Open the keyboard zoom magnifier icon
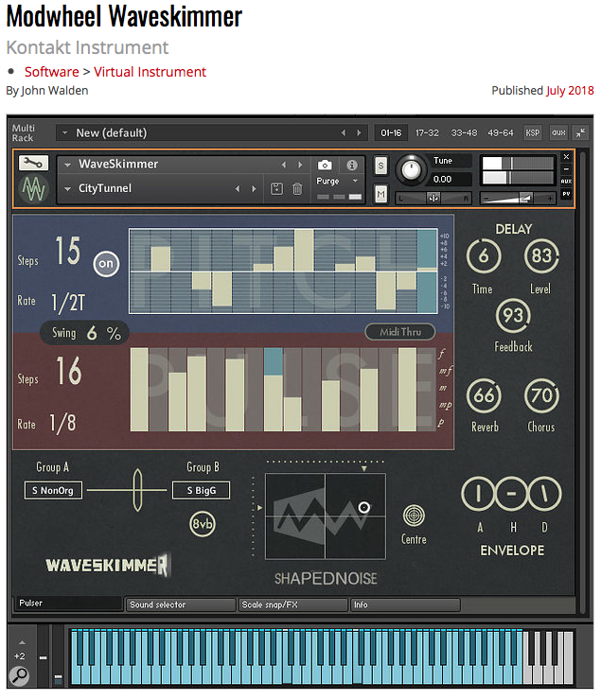 coord(19,675)
